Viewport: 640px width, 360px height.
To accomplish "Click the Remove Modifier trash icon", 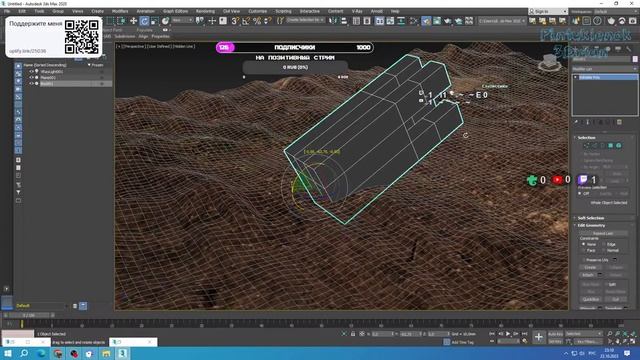I will (x=619, y=122).
